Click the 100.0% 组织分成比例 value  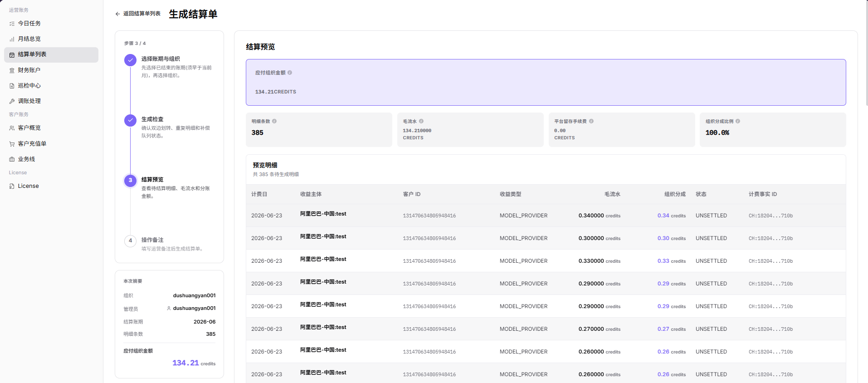pos(717,133)
